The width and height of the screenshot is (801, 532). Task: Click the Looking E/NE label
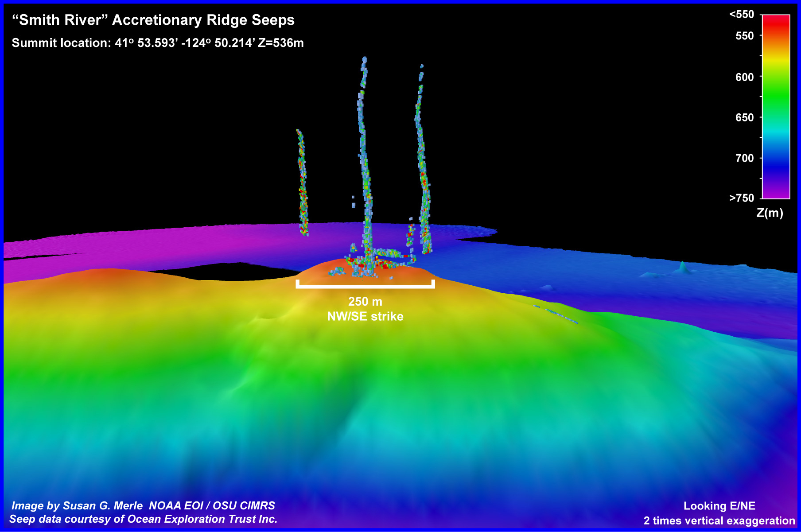[x=719, y=506]
